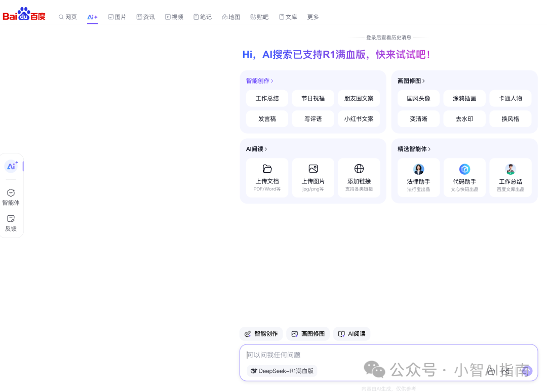Choose the 节日祝福 template
Image resolution: width=547 pixels, height=392 pixels.
(314, 98)
